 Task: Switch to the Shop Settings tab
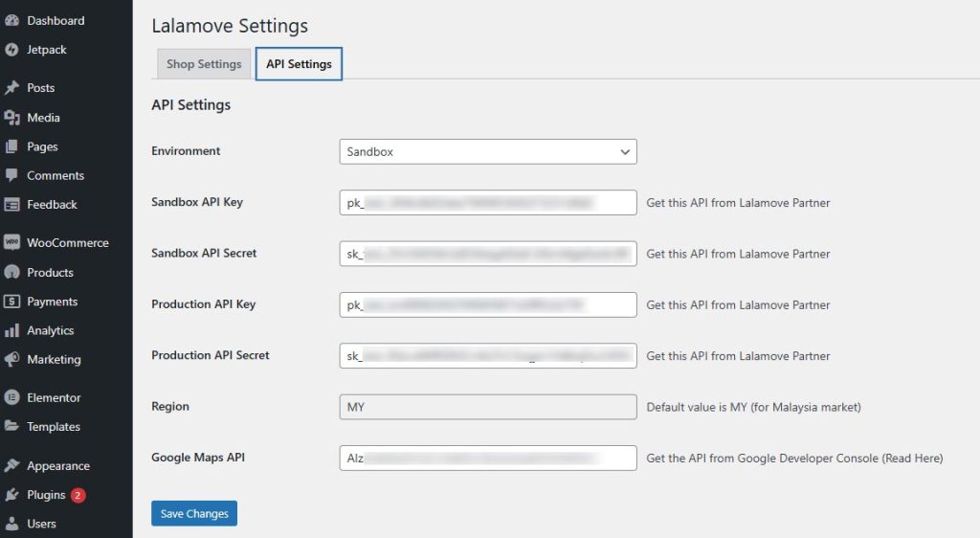pos(204,64)
